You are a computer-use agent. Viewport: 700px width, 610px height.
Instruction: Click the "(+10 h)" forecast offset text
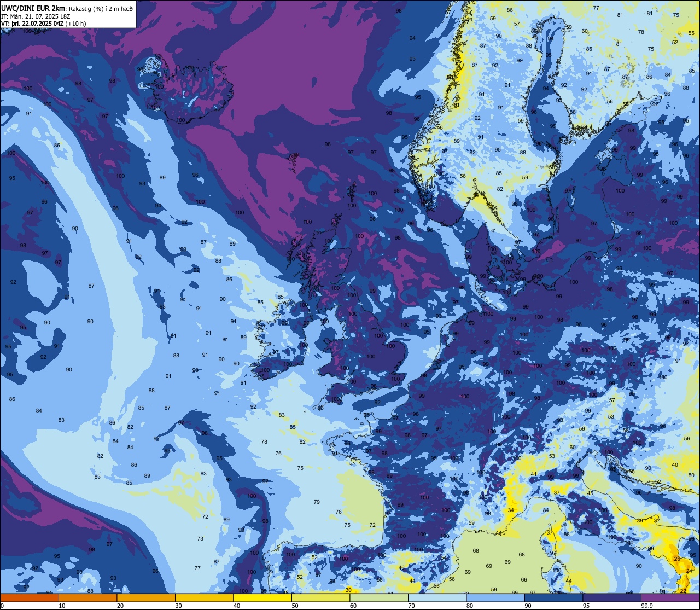pos(75,24)
